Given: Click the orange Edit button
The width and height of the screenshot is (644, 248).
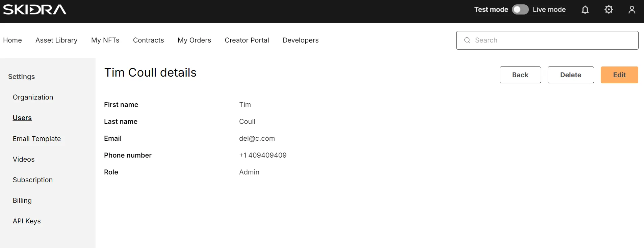Looking at the screenshot, I should point(619,75).
